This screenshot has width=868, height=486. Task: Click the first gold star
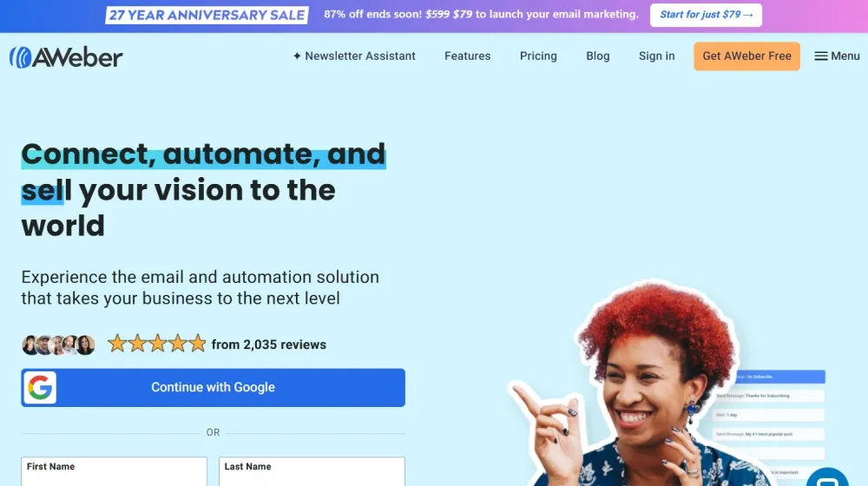point(117,344)
